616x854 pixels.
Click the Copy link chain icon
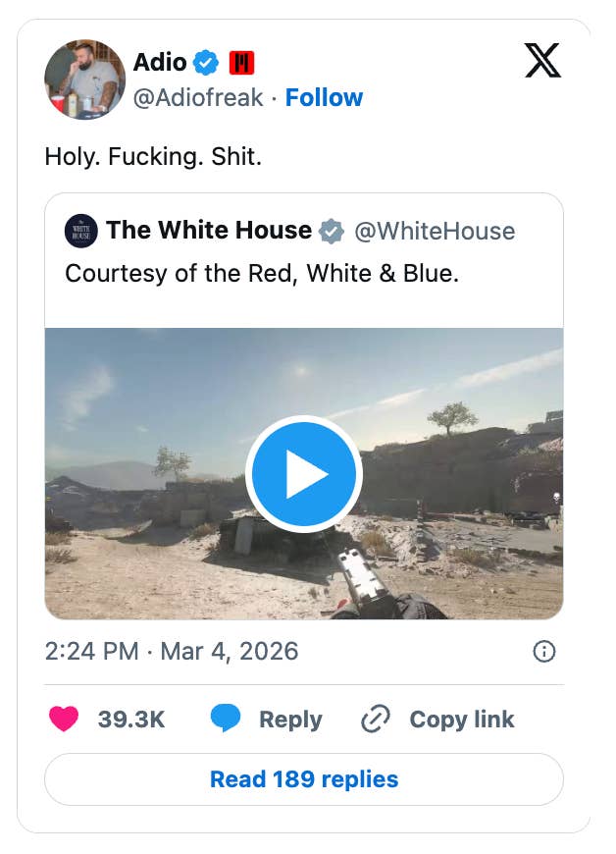point(374,719)
